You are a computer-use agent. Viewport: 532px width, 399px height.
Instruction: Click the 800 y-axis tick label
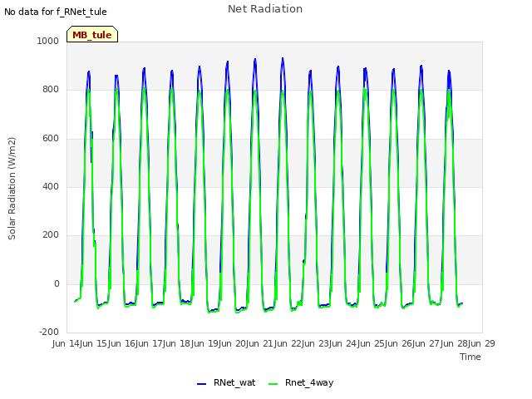click(x=51, y=90)
